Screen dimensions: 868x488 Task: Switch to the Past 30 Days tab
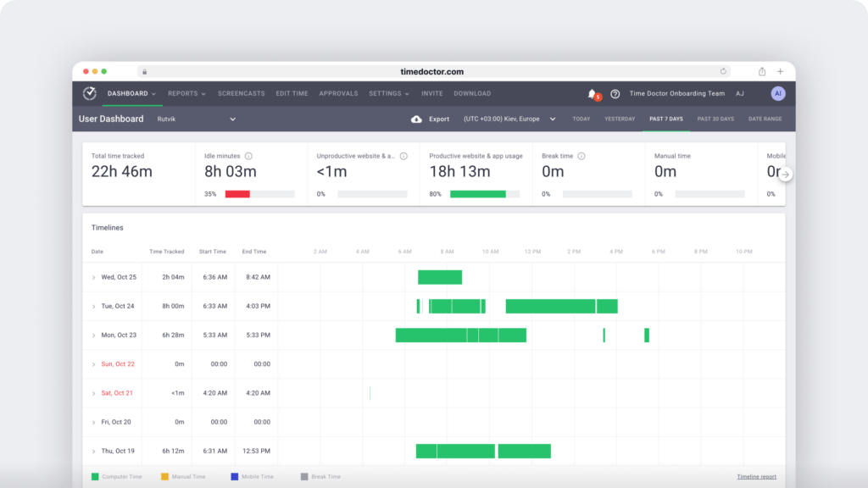tap(716, 119)
